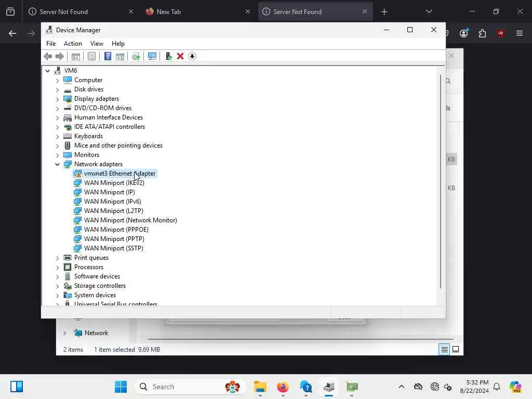Switch to the New Tab browser tab
The height and width of the screenshot is (399, 532).
(x=198, y=11)
